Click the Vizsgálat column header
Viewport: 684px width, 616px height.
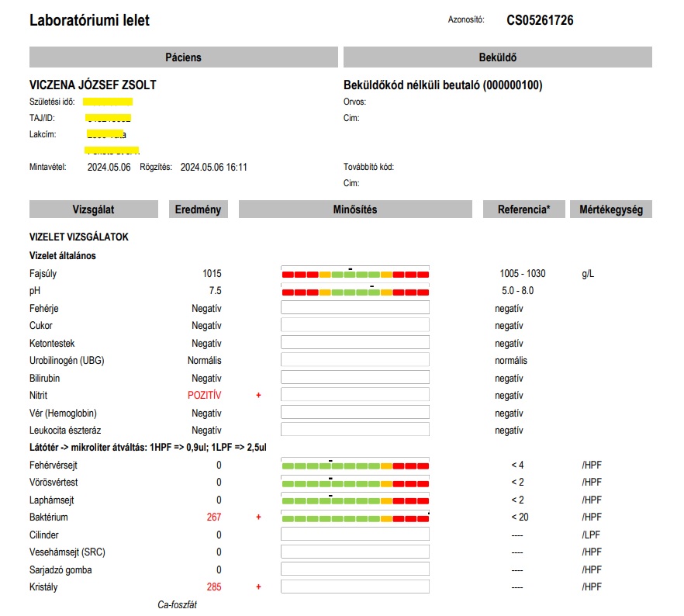point(95,209)
